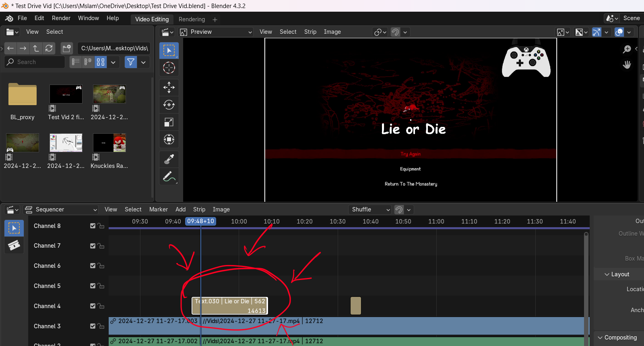Choose the Annotate pencil tool
The width and height of the screenshot is (644, 346).
click(169, 176)
